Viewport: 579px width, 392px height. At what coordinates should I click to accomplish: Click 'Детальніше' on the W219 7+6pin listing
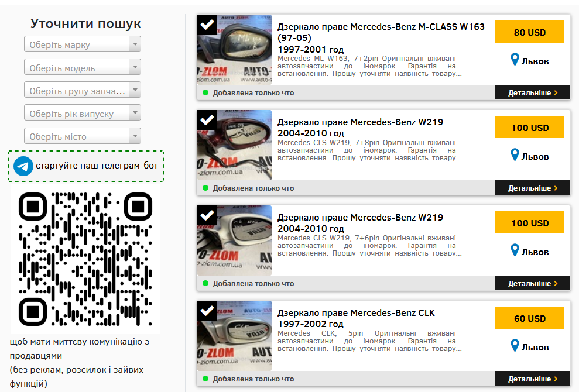tap(533, 284)
